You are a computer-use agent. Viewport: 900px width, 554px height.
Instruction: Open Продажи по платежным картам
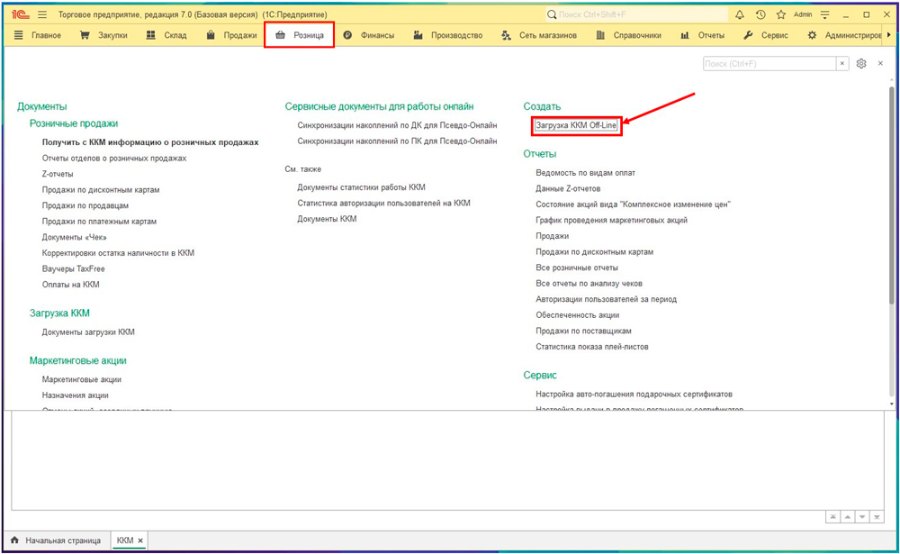coord(99,221)
